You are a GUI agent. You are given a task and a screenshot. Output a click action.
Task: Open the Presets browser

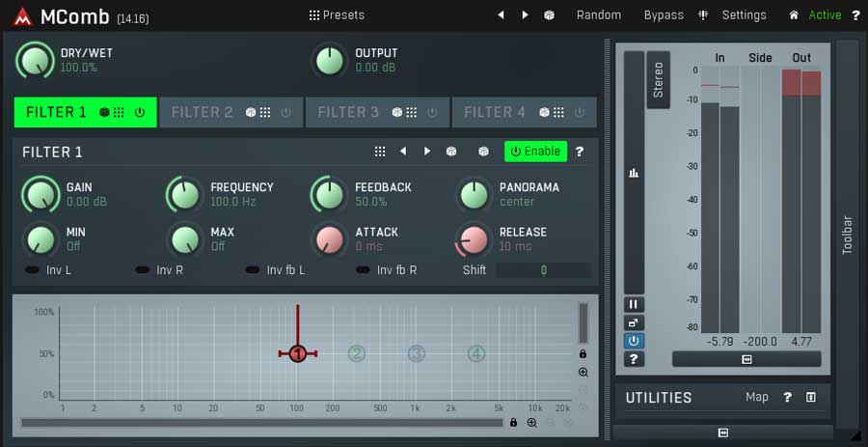(337, 14)
